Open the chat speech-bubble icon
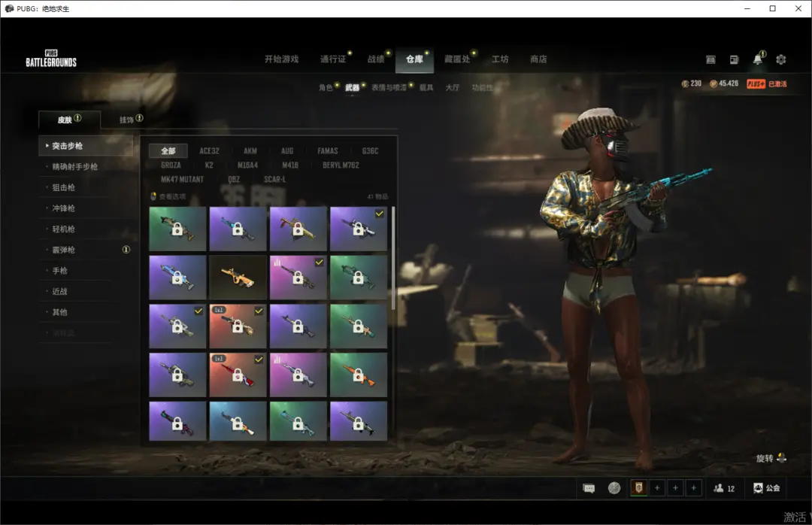The image size is (812, 525). 589,488
